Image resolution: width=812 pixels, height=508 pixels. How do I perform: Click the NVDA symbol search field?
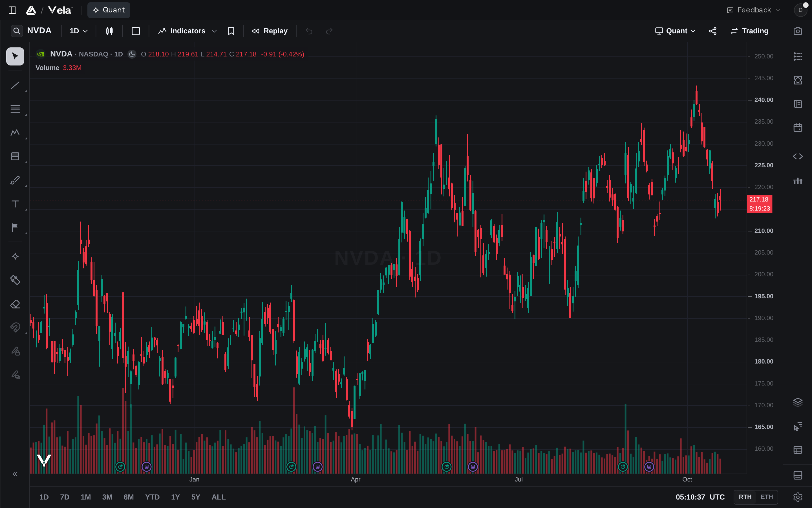[x=32, y=31]
